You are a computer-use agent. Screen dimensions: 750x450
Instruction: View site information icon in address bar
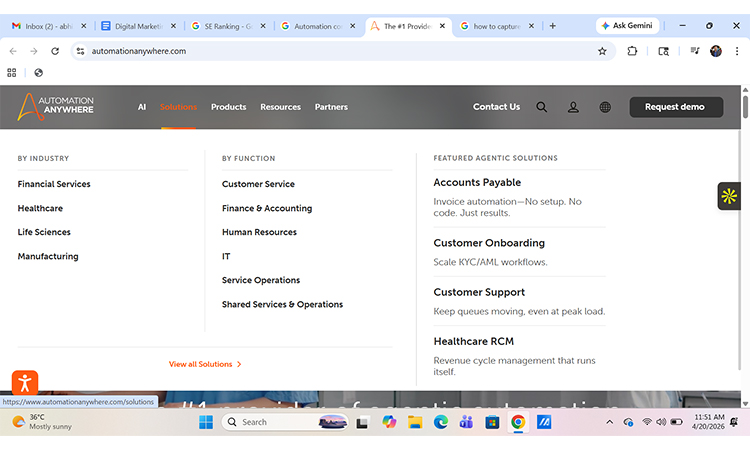point(80,51)
